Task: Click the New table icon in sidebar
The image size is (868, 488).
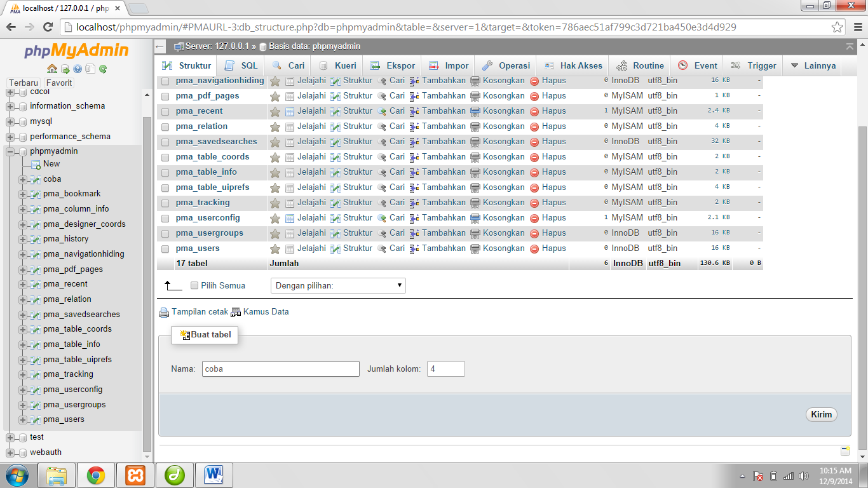Action: tap(36, 164)
